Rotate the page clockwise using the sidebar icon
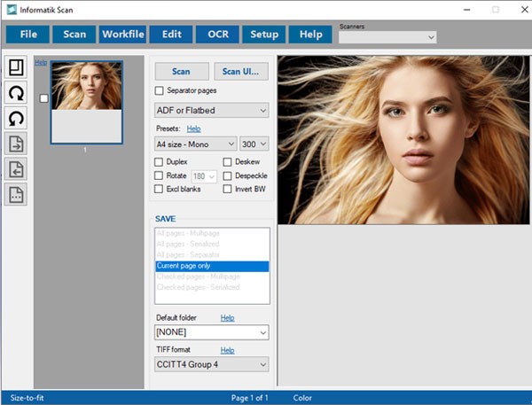 tap(17, 93)
